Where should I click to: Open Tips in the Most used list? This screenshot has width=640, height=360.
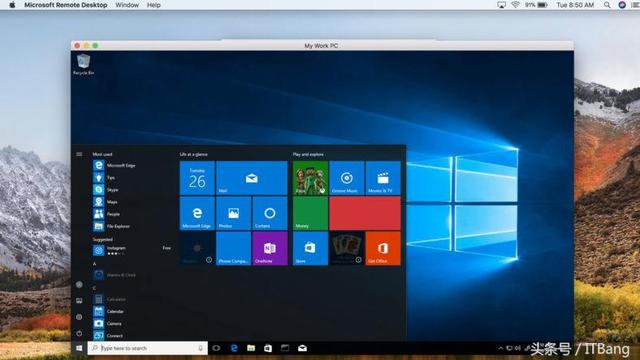(x=104, y=178)
